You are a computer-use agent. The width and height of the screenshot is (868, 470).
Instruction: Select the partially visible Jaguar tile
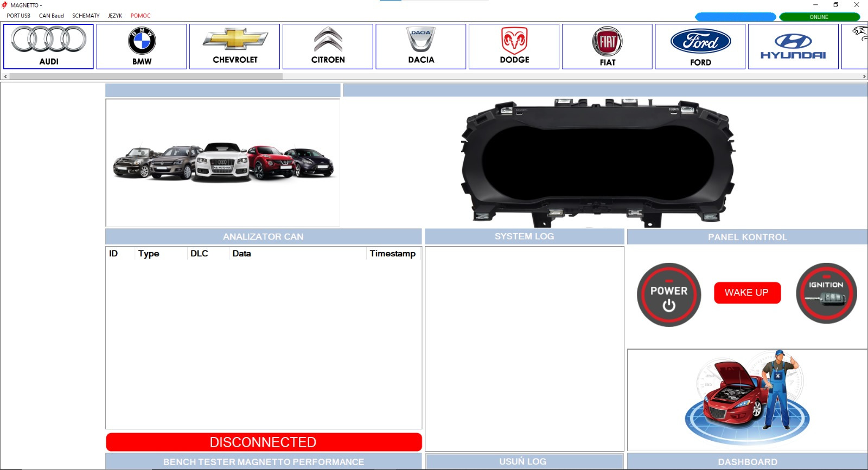(856, 47)
